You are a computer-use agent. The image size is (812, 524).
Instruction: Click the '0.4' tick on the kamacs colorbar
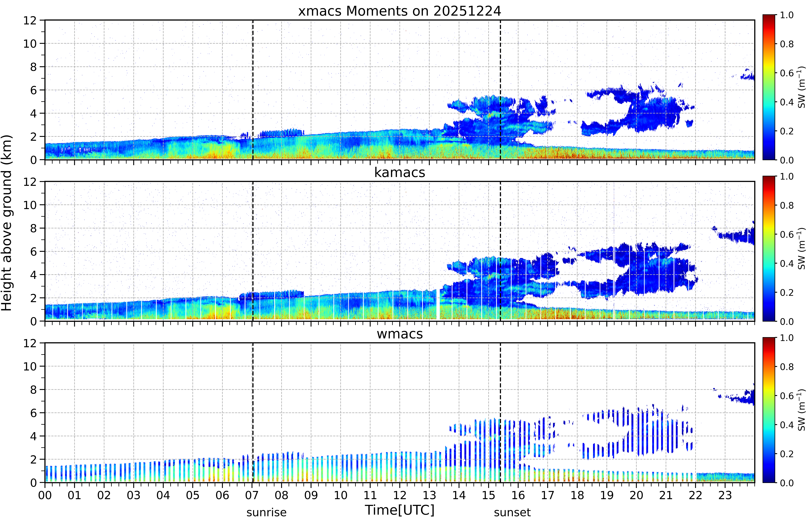(787, 263)
